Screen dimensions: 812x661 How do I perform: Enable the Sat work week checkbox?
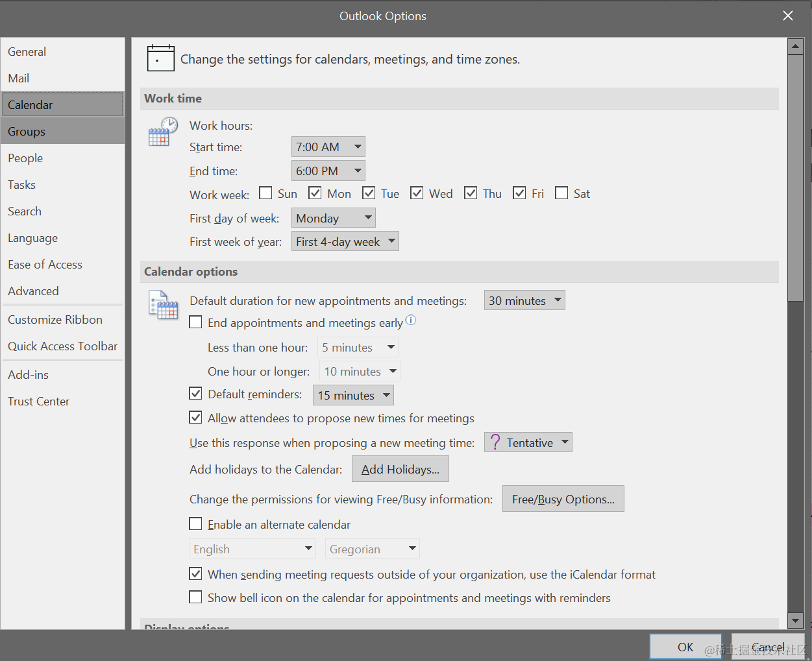(x=561, y=193)
